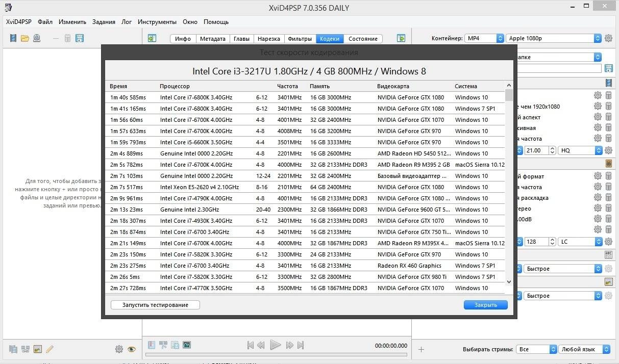Click the webcam capture icon
The image size is (619, 364).
(x=37, y=38)
